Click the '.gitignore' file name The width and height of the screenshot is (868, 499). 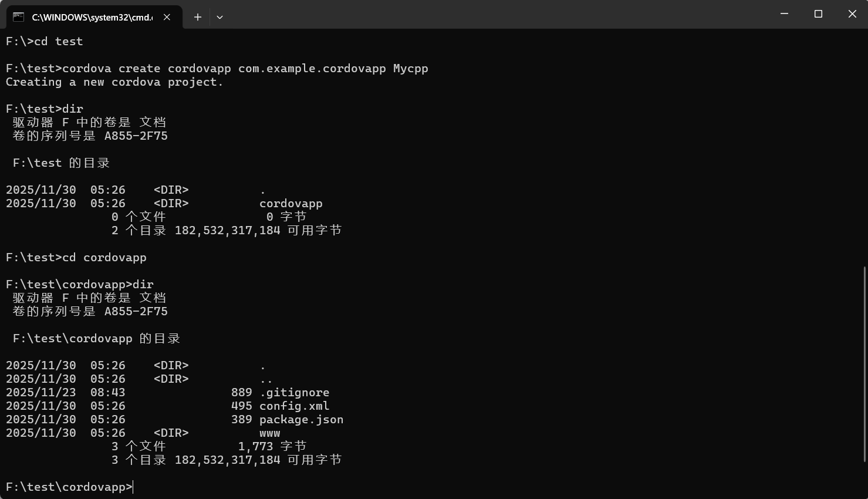295,392
